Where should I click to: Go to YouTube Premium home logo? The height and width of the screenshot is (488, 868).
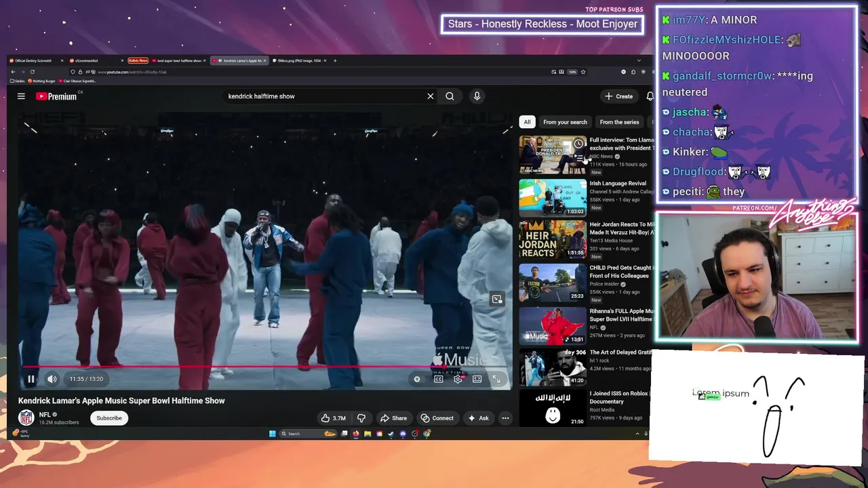coord(56,96)
